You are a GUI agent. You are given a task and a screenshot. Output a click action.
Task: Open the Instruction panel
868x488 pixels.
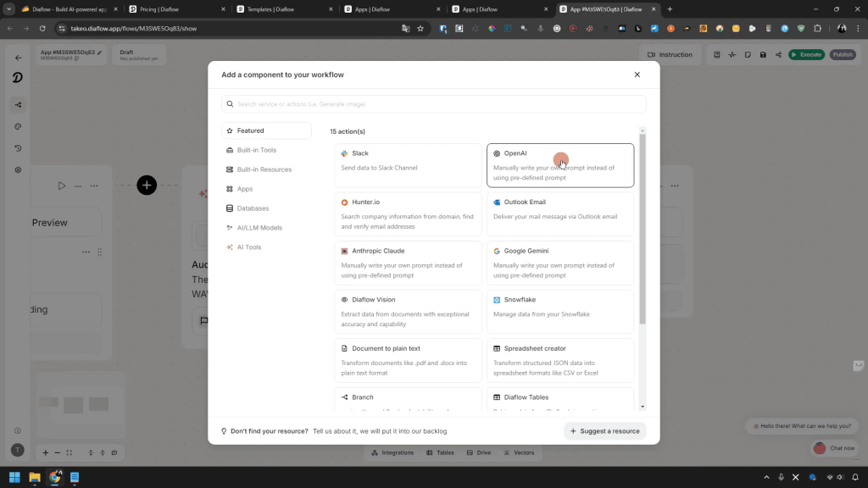[670, 54]
